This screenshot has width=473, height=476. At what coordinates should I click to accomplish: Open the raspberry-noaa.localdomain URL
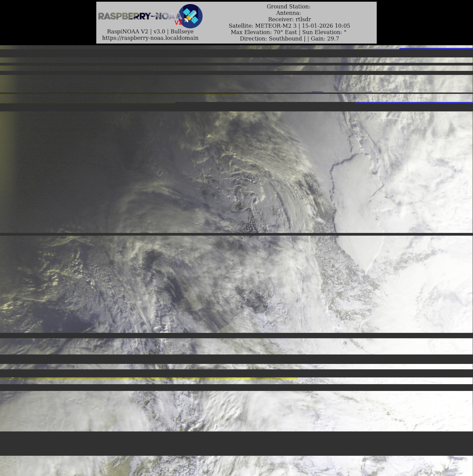(150, 38)
